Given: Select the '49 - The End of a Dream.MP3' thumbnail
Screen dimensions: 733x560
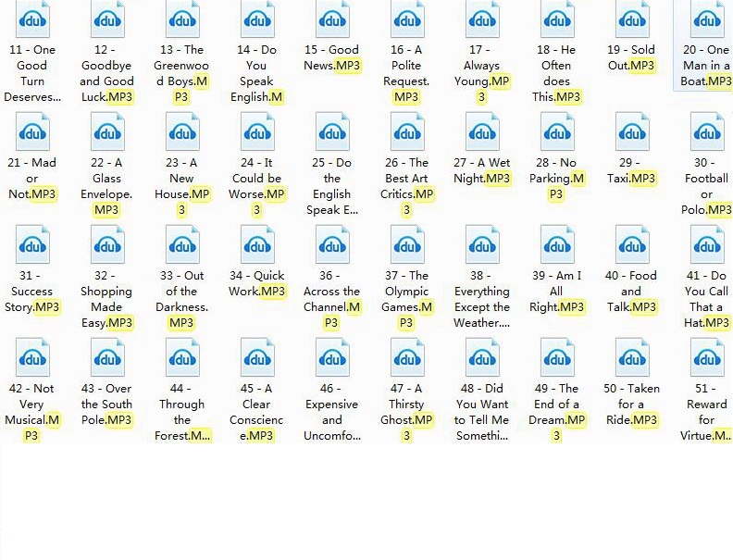Looking at the screenshot, I should [x=557, y=358].
